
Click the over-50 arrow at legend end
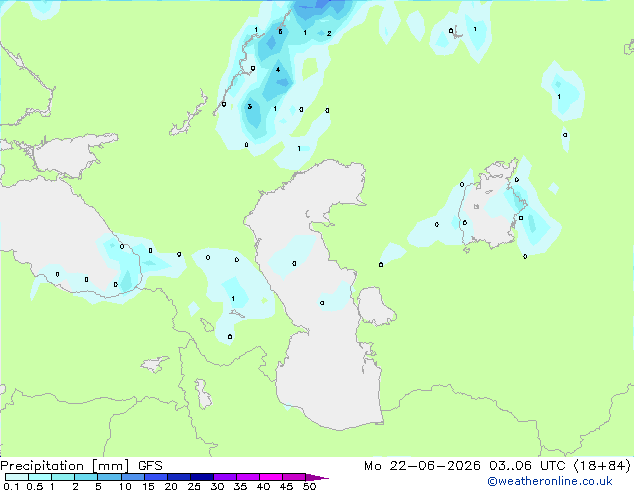tap(317, 477)
